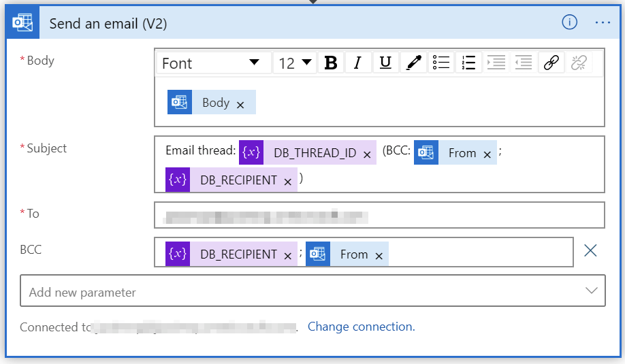Decrease indent in body editor

(x=524, y=63)
